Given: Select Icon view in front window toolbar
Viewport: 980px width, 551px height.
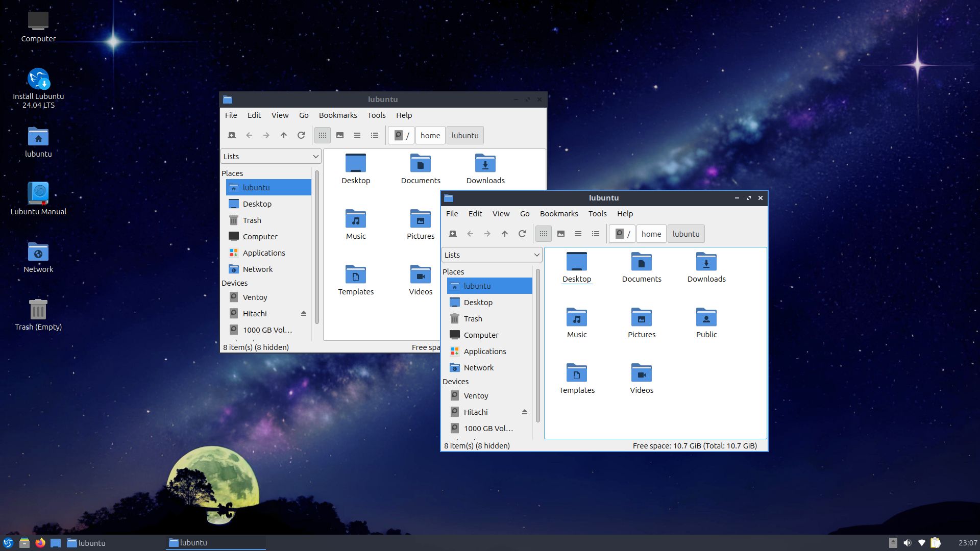Looking at the screenshot, I should coord(544,234).
